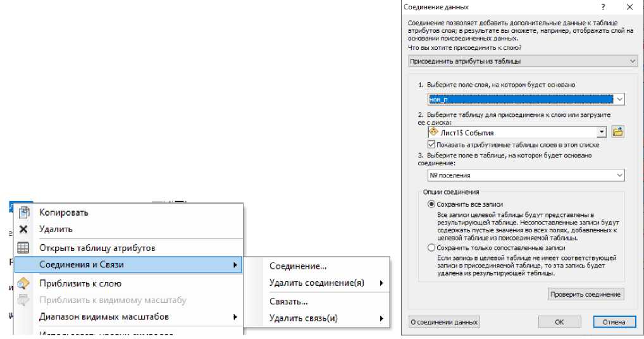Open 'Присоединить атрибуты из таблицы' dropdown

coord(633,61)
